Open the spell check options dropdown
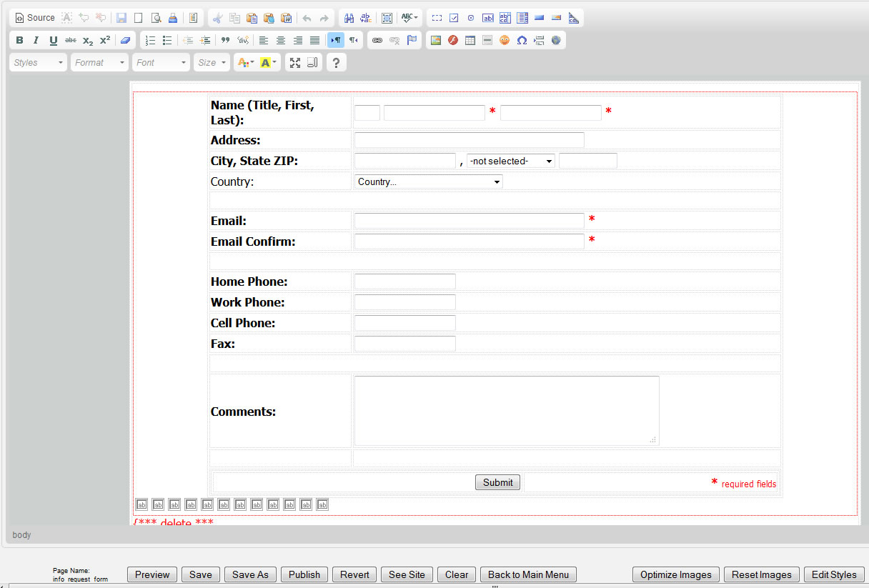 (x=409, y=18)
